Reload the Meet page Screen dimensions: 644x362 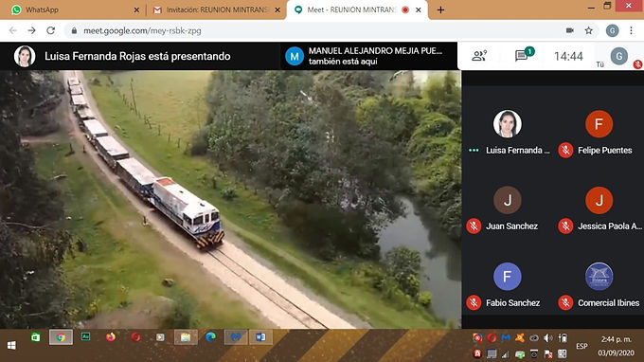pos(50,30)
